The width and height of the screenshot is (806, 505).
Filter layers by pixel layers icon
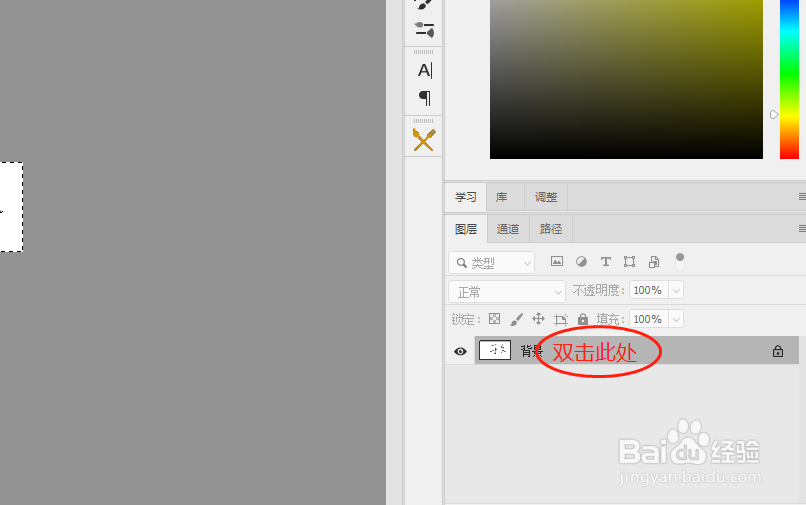[x=557, y=261]
